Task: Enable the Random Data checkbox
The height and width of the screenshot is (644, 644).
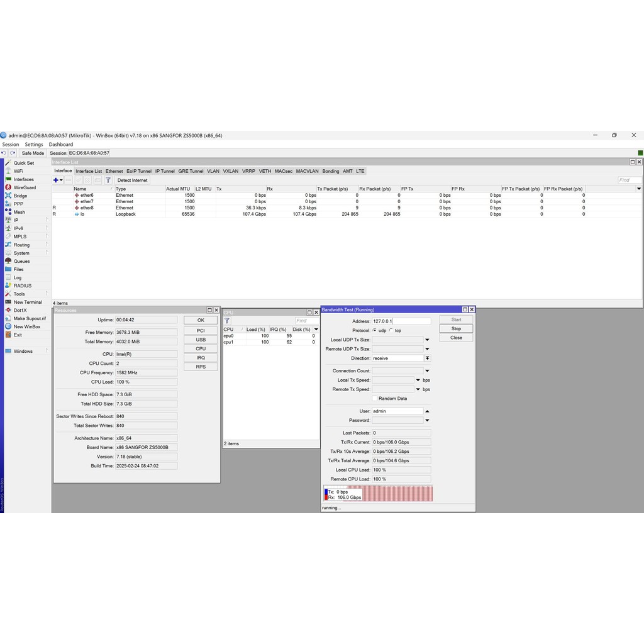Action: tap(374, 398)
